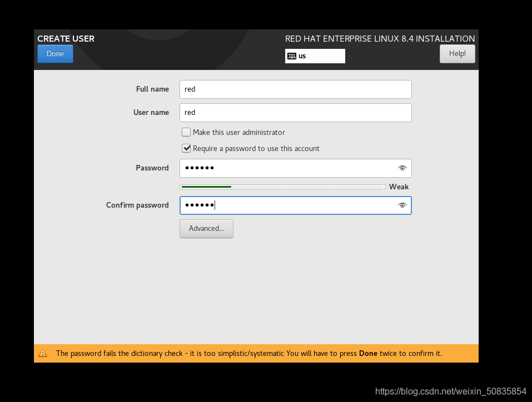Click the RED HAT ENTERPRISE LINUX 8.4 INSTALLATION title

pyautogui.click(x=380, y=39)
